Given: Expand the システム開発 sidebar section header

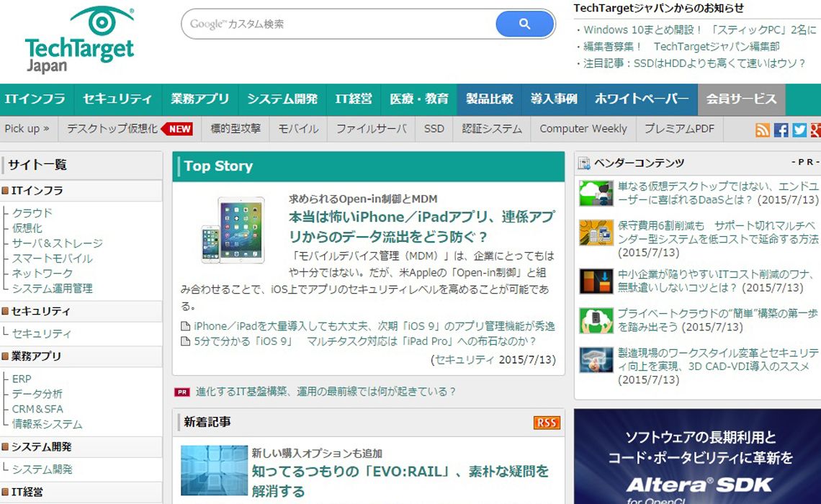Looking at the screenshot, I should click(42, 447).
